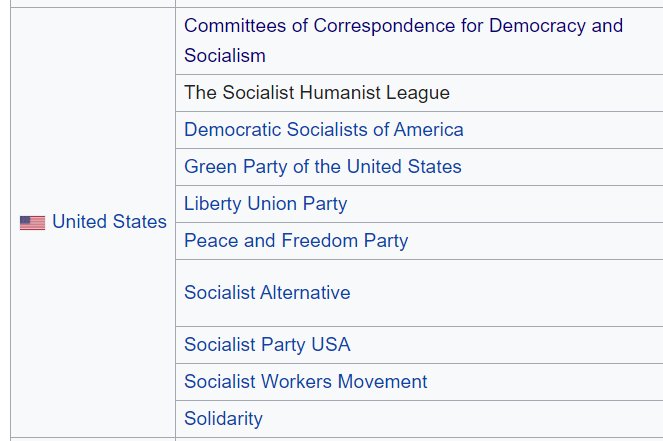The image size is (663, 441).
Task: Visit the Peace and Freedom Party link
Action: point(295,241)
